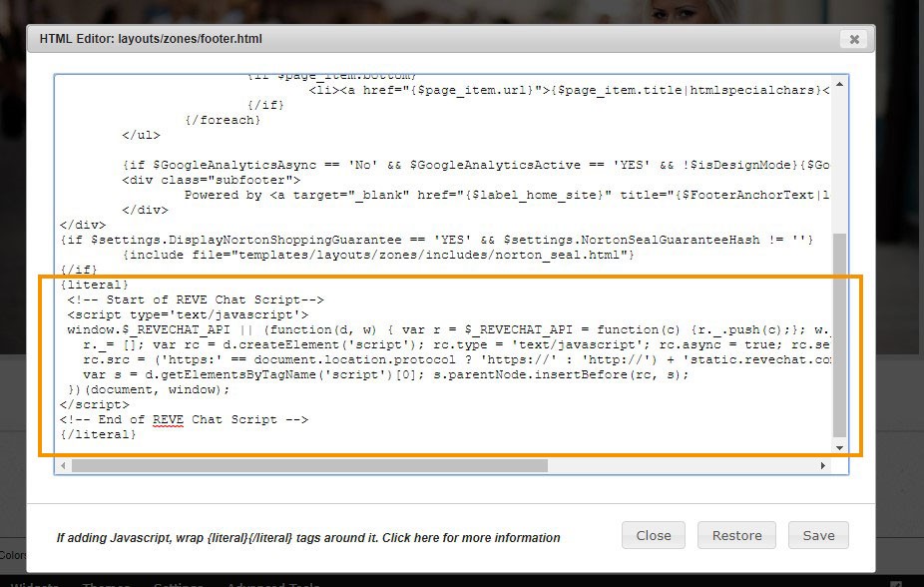This screenshot has height=587, width=924.
Task: Click the code editor's scroll up arrow
Action: click(840, 85)
